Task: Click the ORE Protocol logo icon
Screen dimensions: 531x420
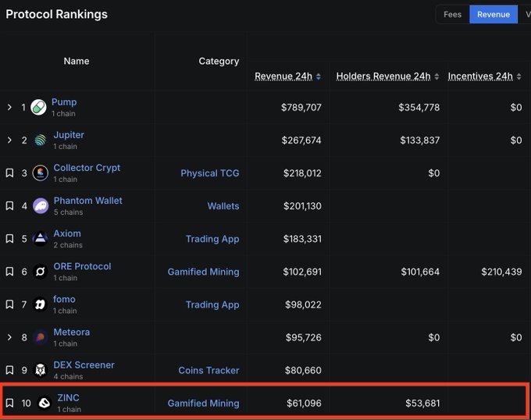Action: point(41,272)
